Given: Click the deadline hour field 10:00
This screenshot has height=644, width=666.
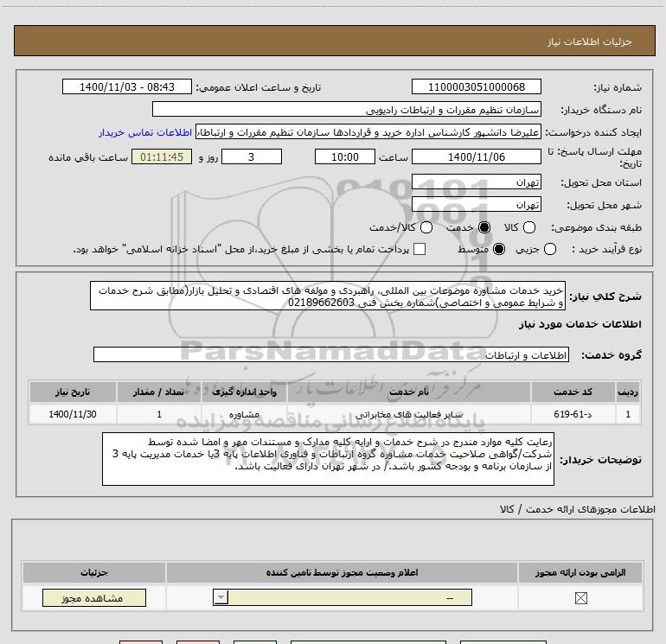Looking at the screenshot, I should pos(345,156).
